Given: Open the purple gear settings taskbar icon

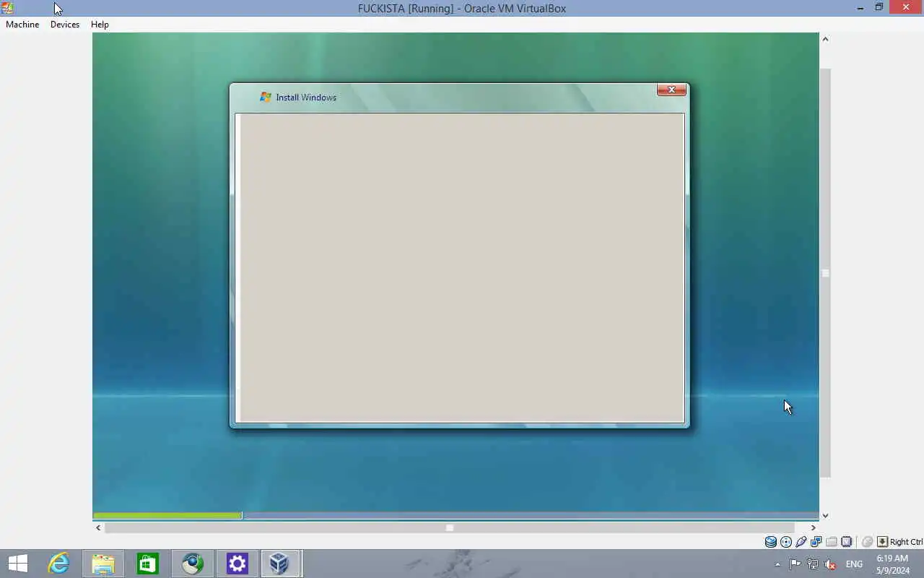Looking at the screenshot, I should [x=237, y=564].
